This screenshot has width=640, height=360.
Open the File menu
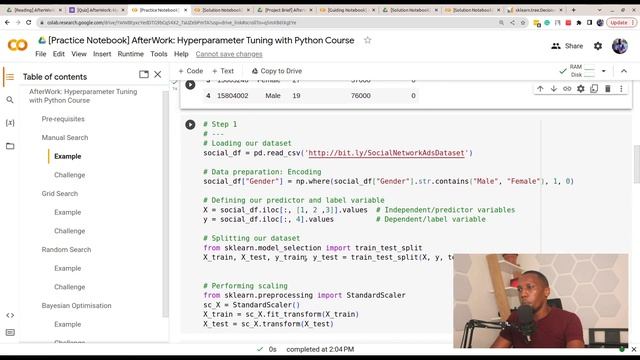click(x=40, y=54)
